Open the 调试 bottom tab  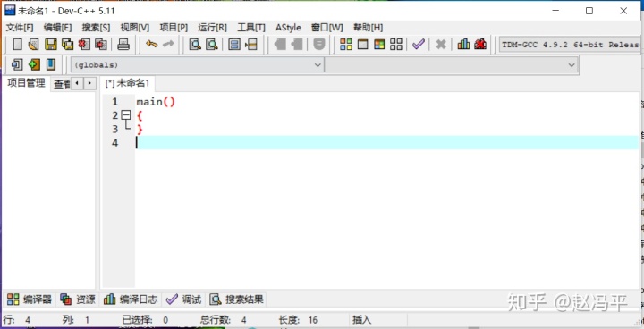click(183, 299)
